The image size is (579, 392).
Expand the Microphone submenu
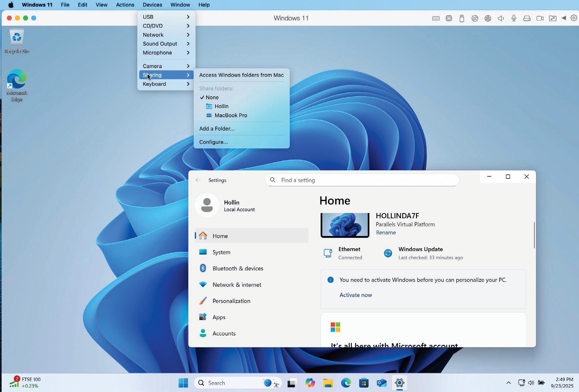point(166,53)
